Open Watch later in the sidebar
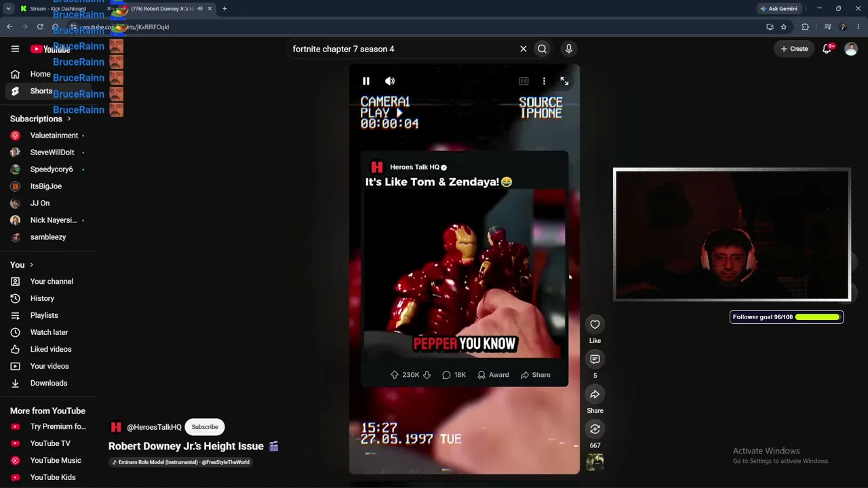The height and width of the screenshot is (488, 868). coord(49,332)
